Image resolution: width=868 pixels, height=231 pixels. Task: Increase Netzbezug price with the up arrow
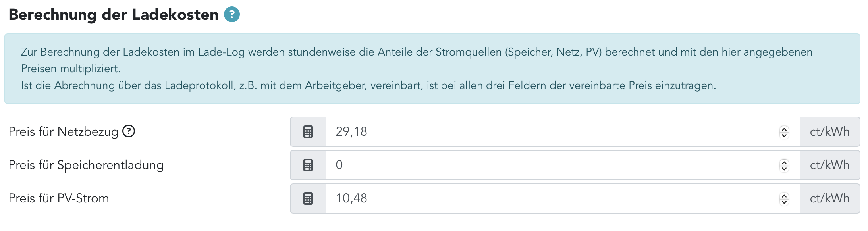click(x=784, y=129)
